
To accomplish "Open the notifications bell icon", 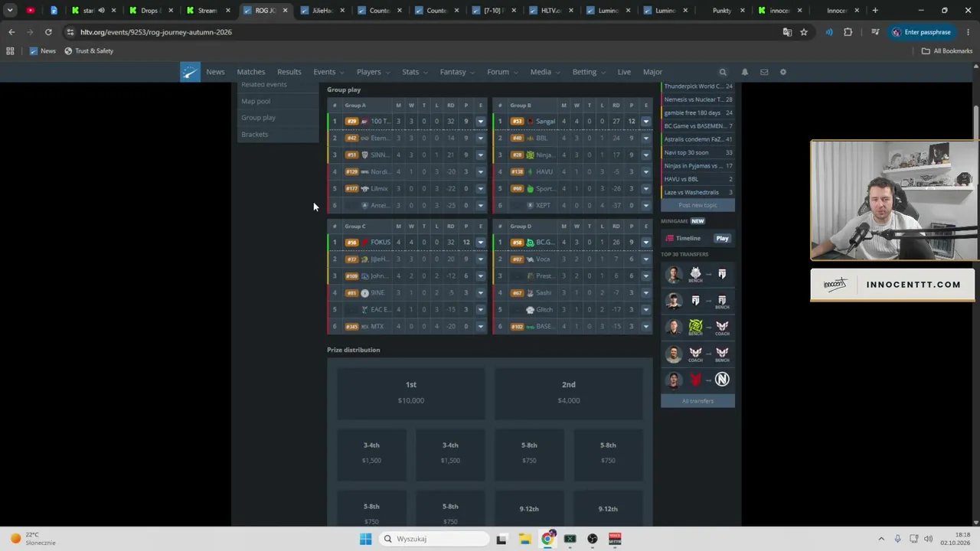I will (744, 72).
